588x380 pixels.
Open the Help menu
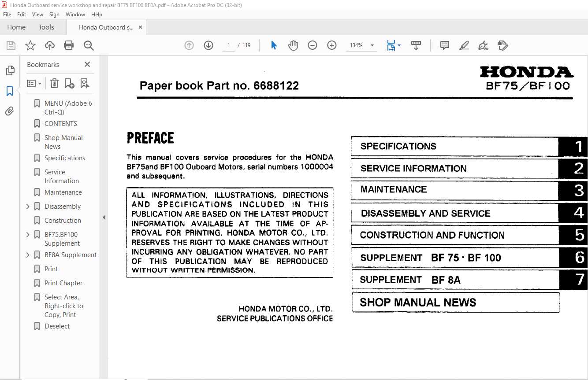(x=97, y=15)
